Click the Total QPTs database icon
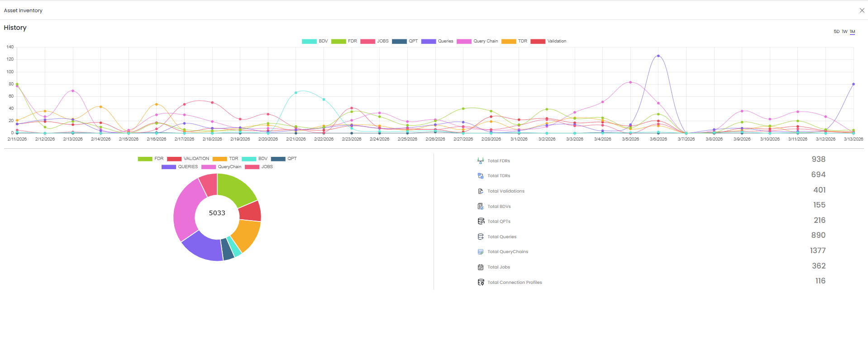 click(481, 222)
